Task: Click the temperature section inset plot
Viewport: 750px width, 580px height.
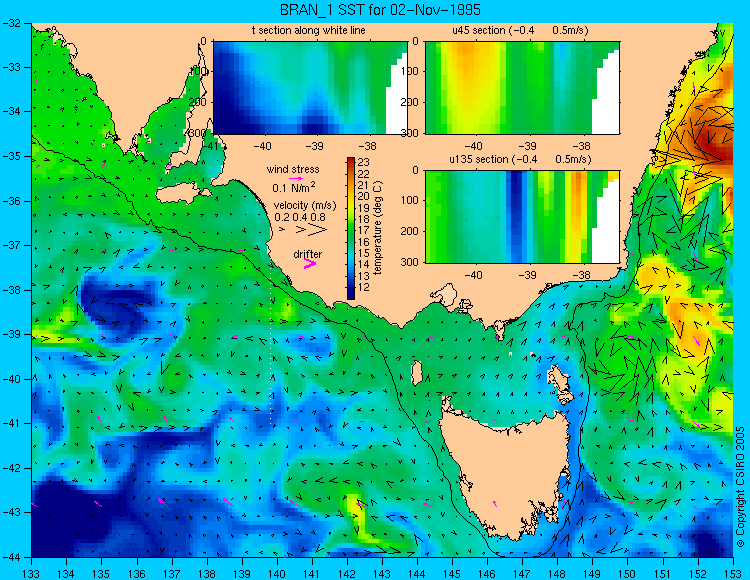Action: coord(310,88)
